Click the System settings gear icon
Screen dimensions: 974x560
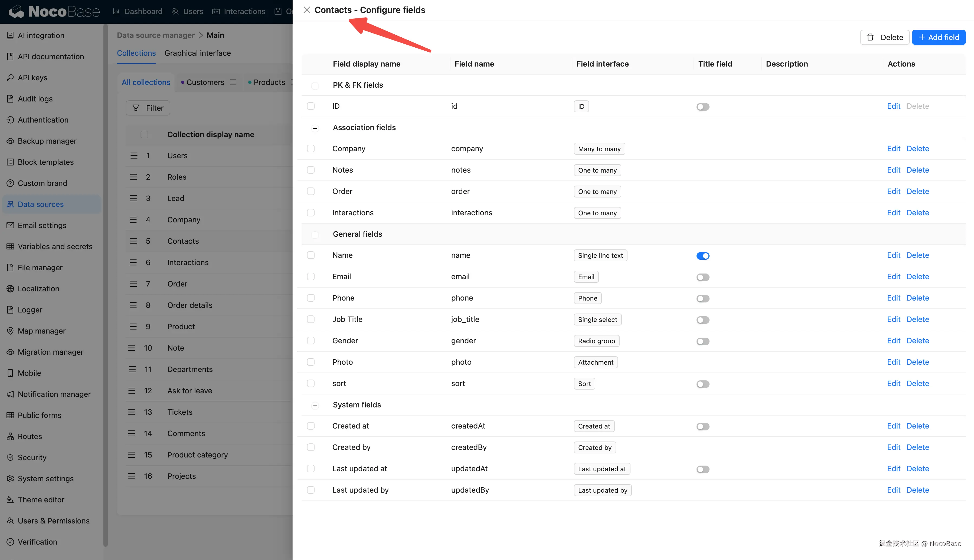pyautogui.click(x=10, y=479)
